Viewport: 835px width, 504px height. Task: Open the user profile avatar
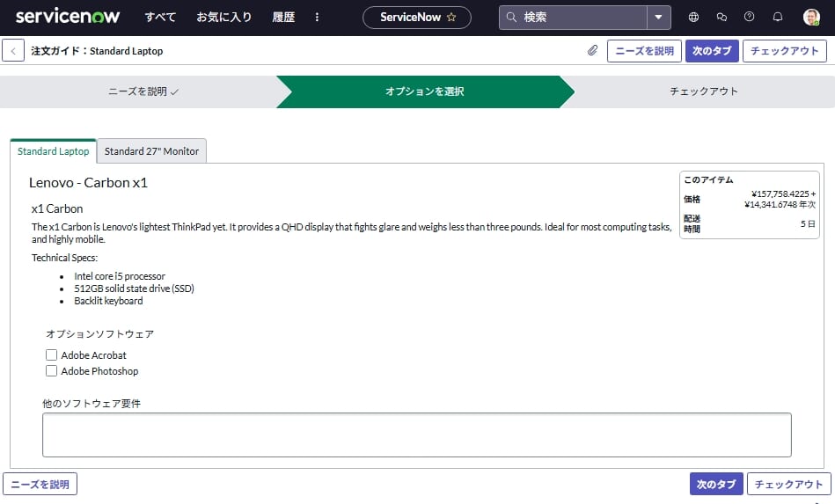(811, 17)
